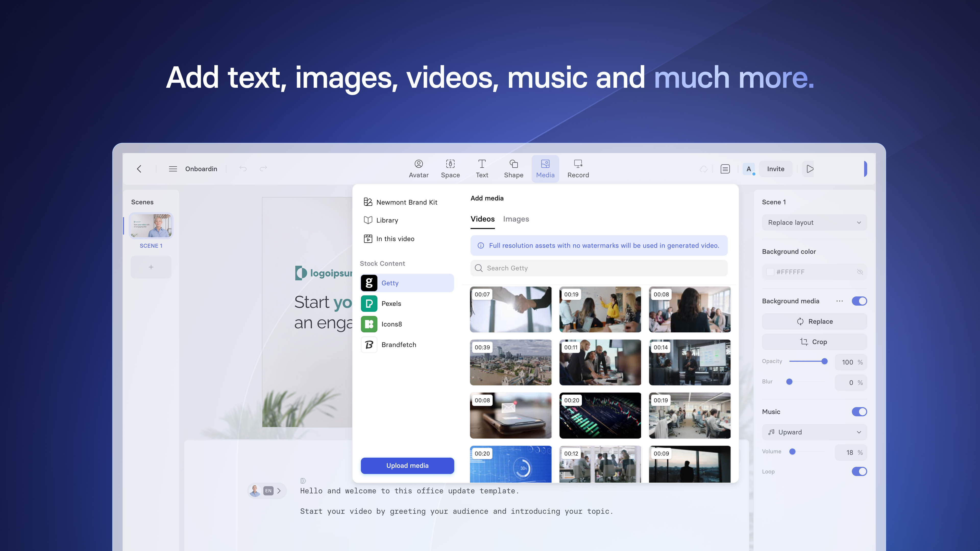Disable the Background media toggle
The width and height of the screenshot is (980, 551).
point(859,301)
